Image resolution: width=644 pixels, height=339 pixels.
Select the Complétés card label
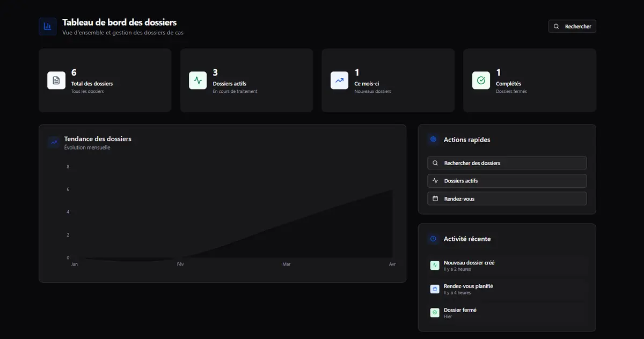508,84
